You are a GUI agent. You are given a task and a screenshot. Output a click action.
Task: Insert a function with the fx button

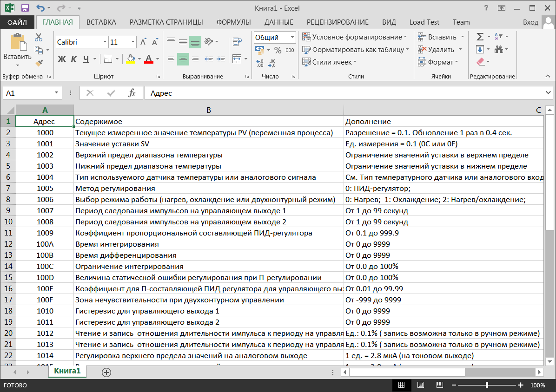pyautogui.click(x=132, y=93)
